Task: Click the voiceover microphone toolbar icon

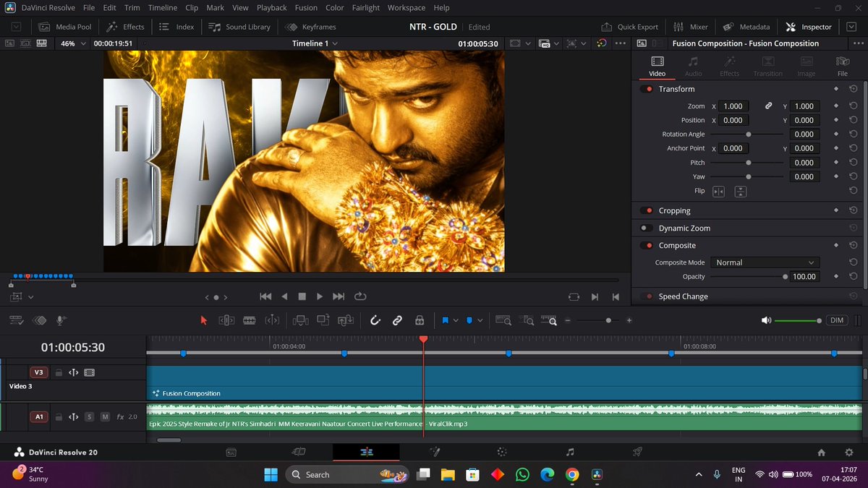Action: point(61,320)
